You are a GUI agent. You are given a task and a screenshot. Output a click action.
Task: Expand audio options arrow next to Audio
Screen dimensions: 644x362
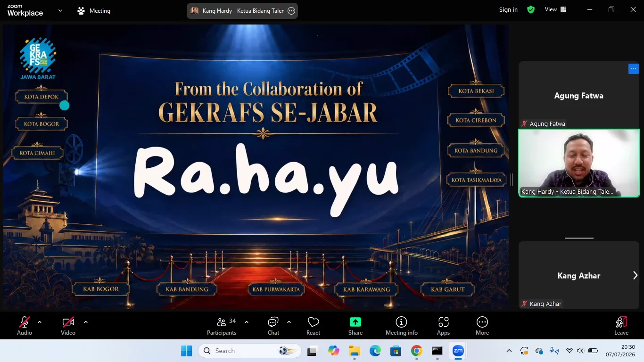pos(40,322)
